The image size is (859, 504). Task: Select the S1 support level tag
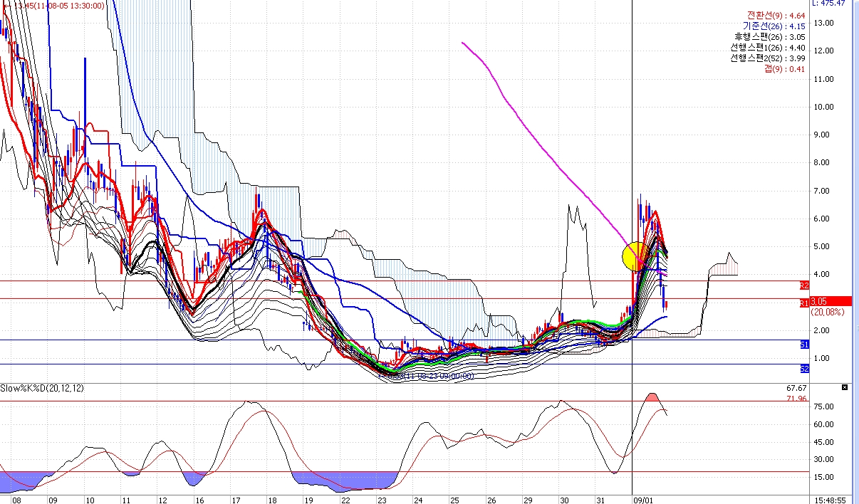804,345
